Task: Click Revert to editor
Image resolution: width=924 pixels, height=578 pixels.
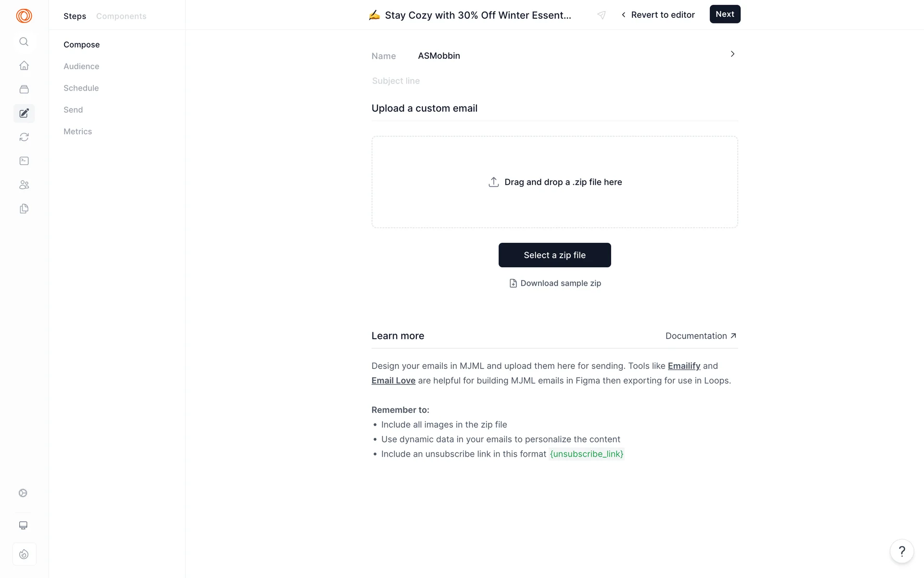Action: pos(658,15)
